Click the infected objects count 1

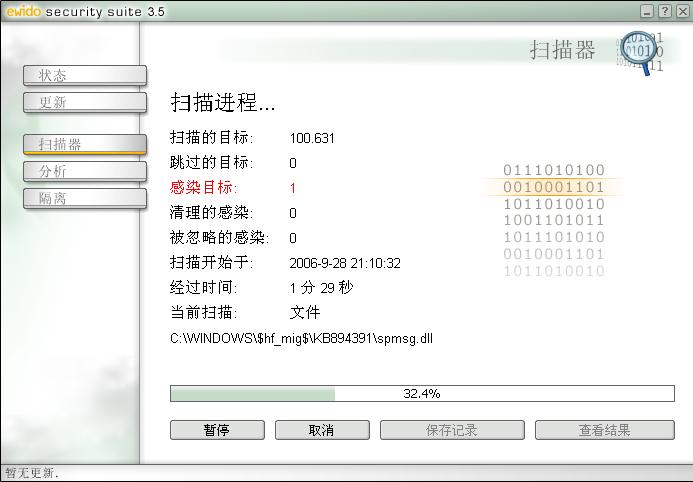coord(293,188)
